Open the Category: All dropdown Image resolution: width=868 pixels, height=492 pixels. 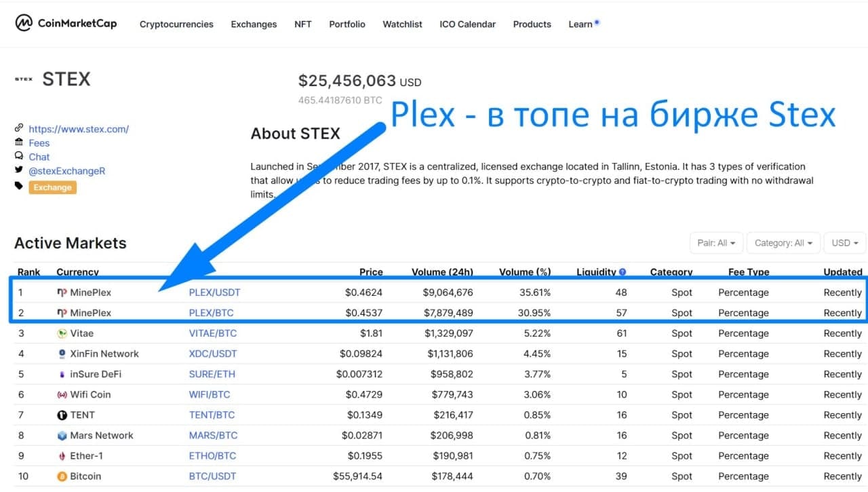pyautogui.click(x=783, y=243)
